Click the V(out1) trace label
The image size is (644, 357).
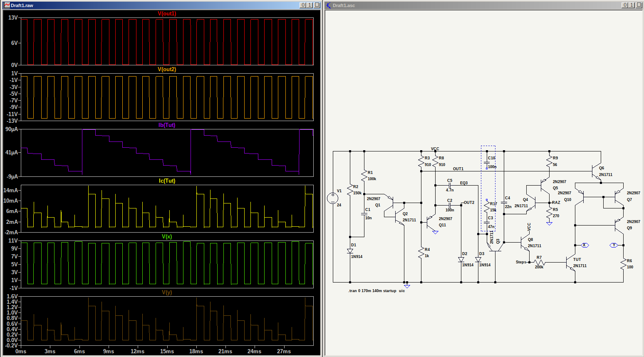coord(167,14)
